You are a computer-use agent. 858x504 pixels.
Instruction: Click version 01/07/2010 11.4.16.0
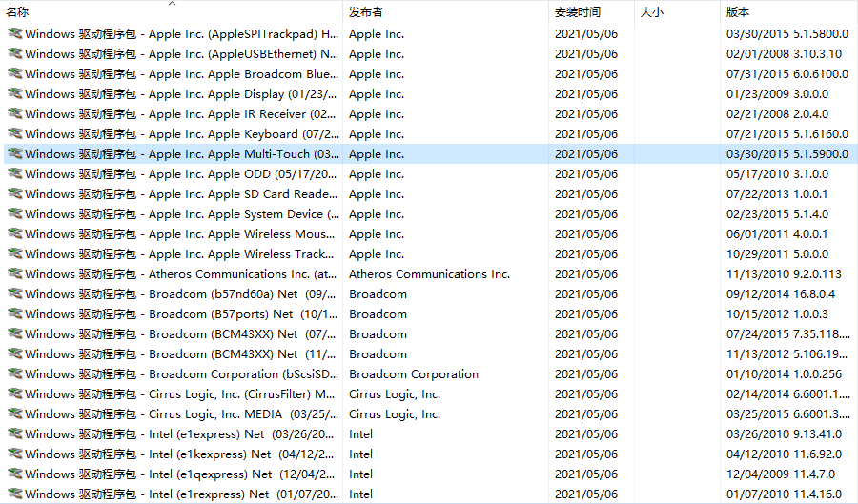[x=784, y=494]
